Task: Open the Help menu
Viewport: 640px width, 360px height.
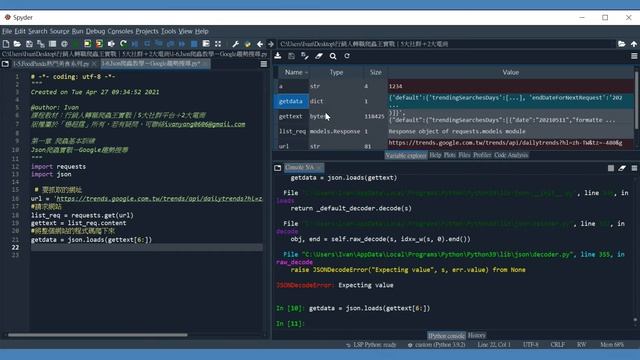Action: (202, 31)
